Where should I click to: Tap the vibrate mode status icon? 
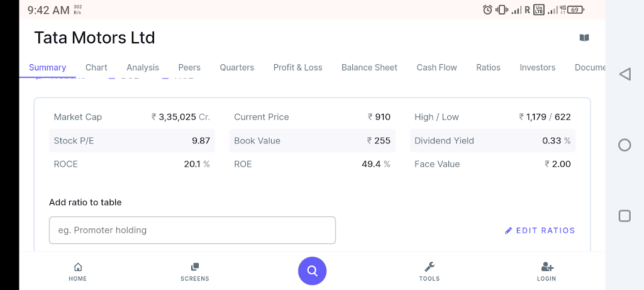coord(501,10)
